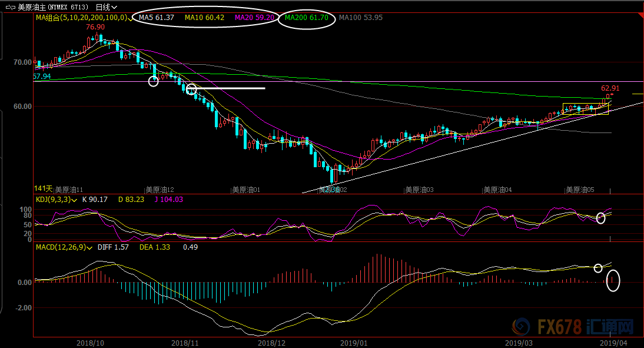
Task: Select the 美原油05 contract marker
Action: pos(580,190)
